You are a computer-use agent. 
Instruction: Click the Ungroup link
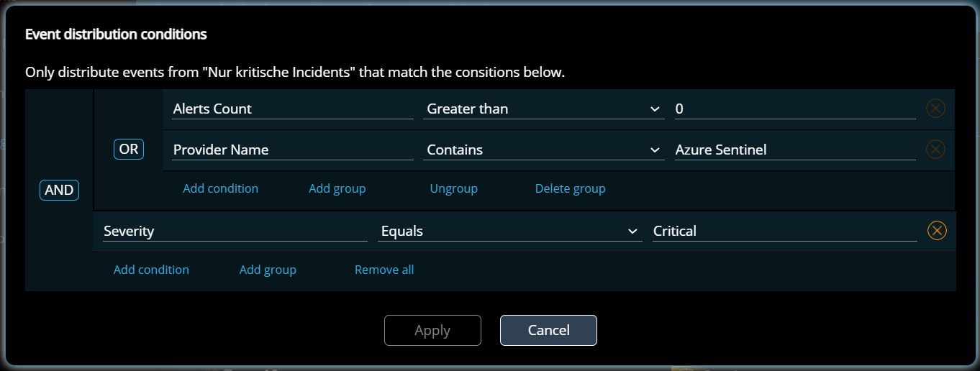[454, 188]
